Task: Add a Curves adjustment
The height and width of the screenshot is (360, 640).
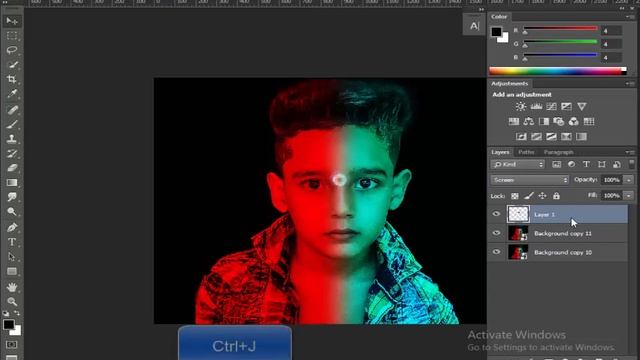Action: click(x=551, y=107)
